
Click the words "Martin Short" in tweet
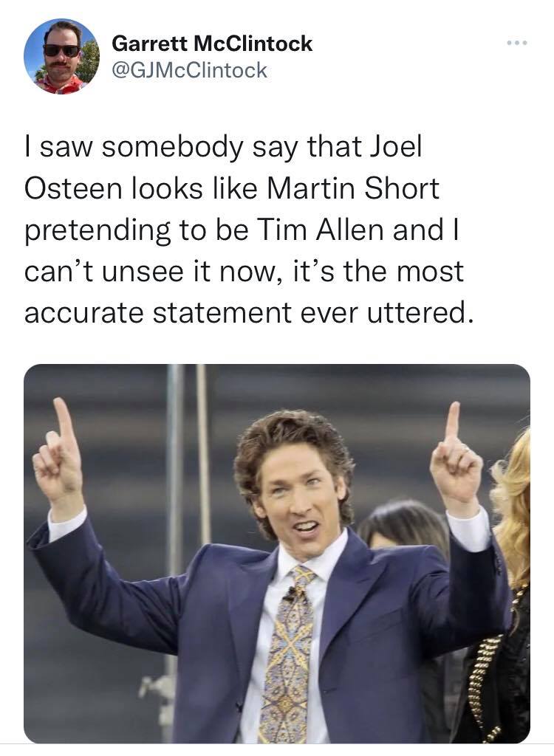pos(353,188)
